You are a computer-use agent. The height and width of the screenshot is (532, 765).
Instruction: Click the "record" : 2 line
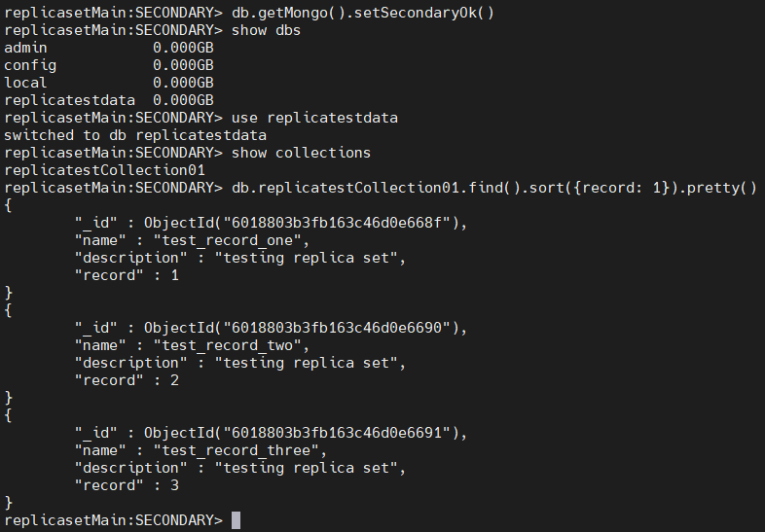(127, 380)
